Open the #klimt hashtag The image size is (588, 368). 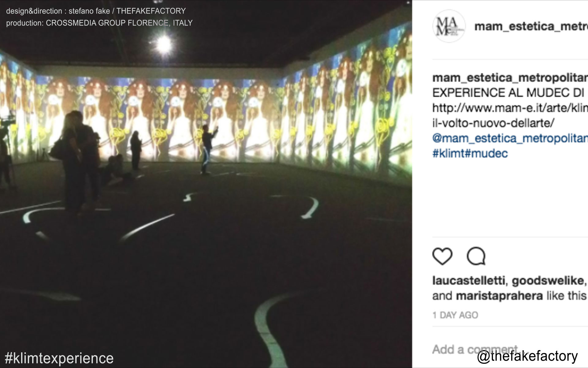pyautogui.click(x=448, y=153)
